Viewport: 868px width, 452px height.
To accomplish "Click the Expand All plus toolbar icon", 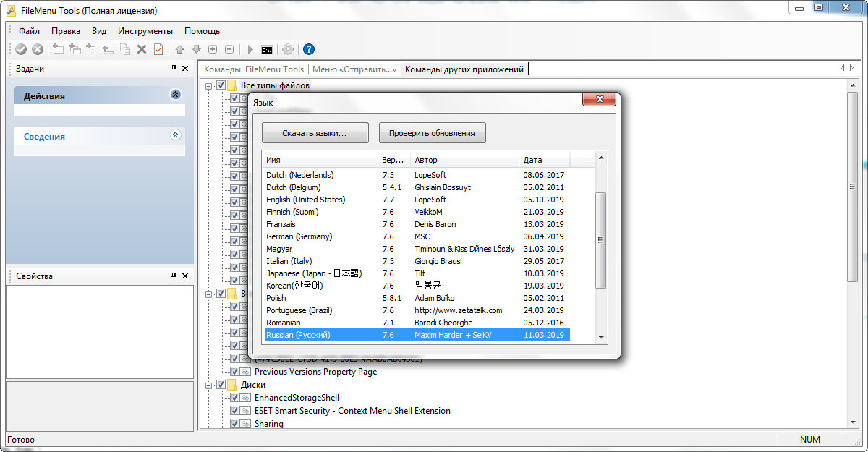I will coord(213,49).
